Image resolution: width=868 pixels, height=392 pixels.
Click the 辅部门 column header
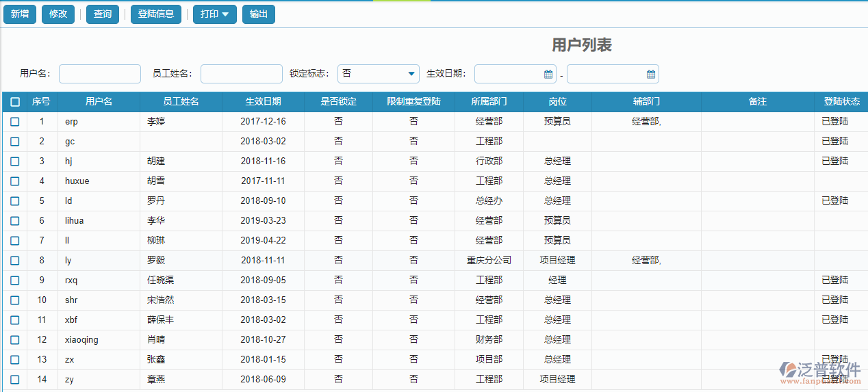coord(647,102)
